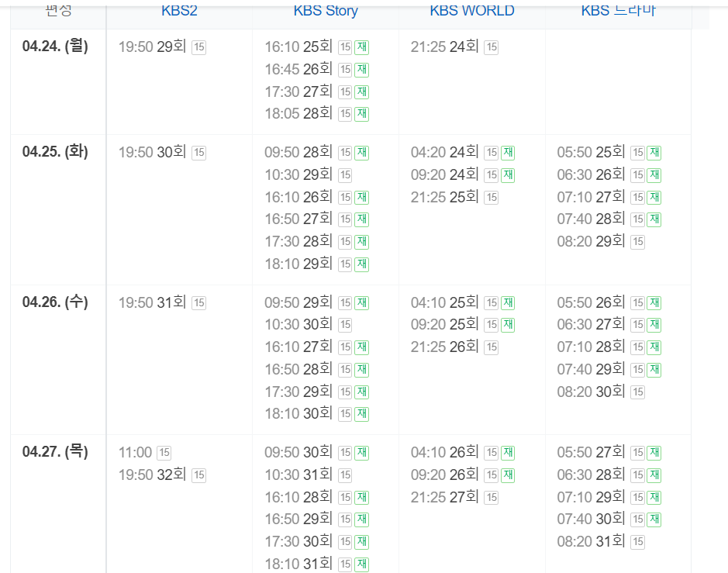
Task: Select KBS Story entry 17:30 28회
Action: tap(298, 241)
